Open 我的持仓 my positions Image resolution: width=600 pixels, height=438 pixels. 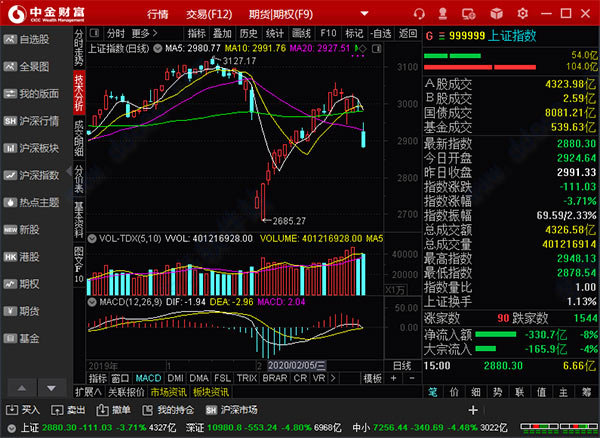point(168,410)
